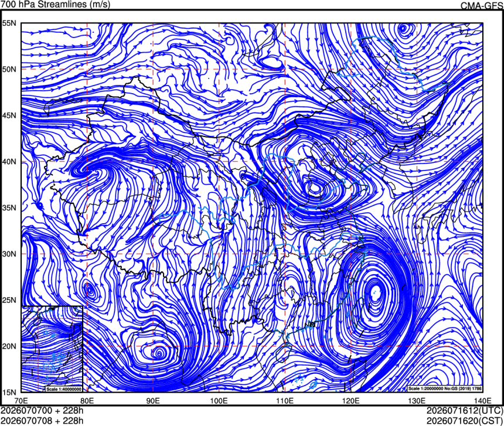Click the 2026071620(CST) valid time
The image size is (504, 426).
[x=465, y=421]
